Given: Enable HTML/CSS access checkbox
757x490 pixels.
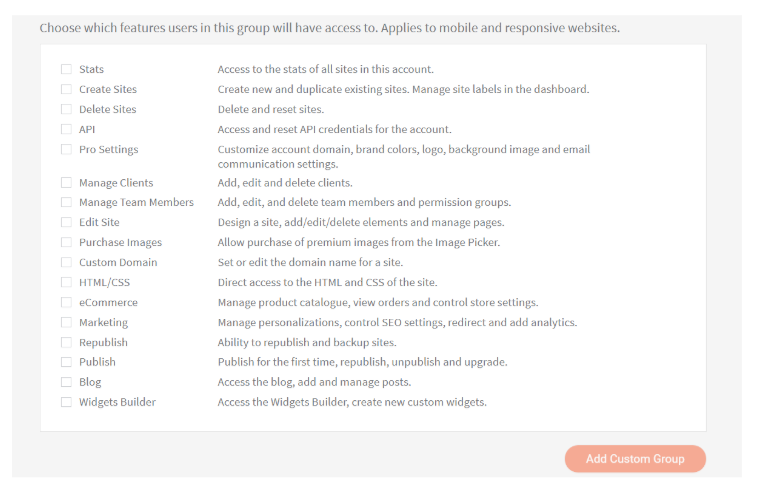Looking at the screenshot, I should tap(66, 282).
